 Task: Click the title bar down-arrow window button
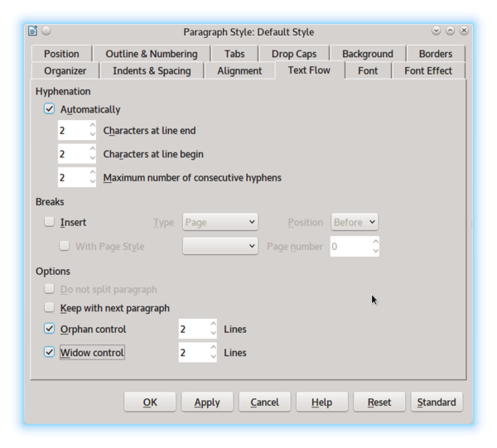(437, 31)
